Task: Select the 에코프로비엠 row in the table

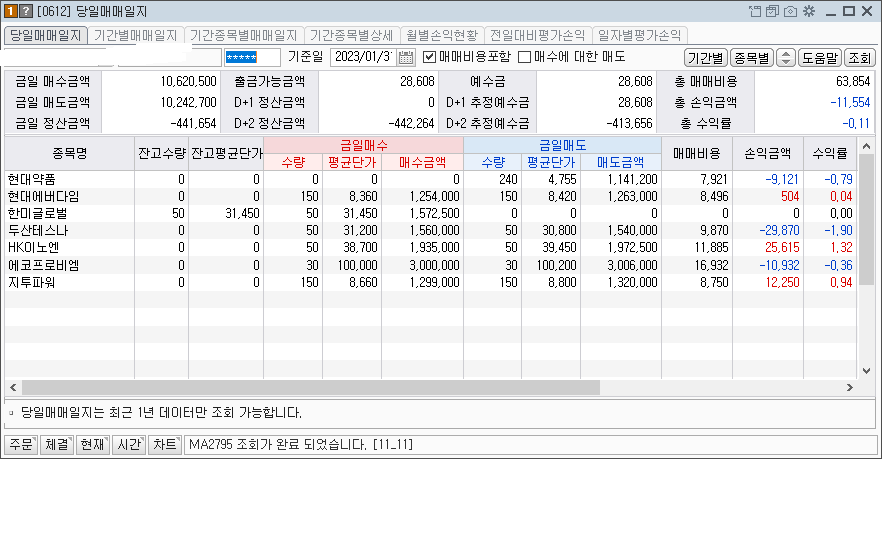Action: 48,265
